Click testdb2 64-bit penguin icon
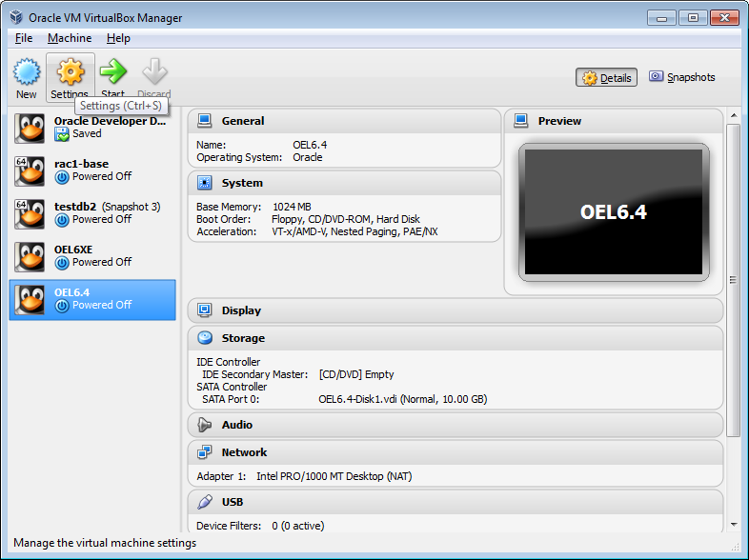749x560 pixels. point(30,214)
